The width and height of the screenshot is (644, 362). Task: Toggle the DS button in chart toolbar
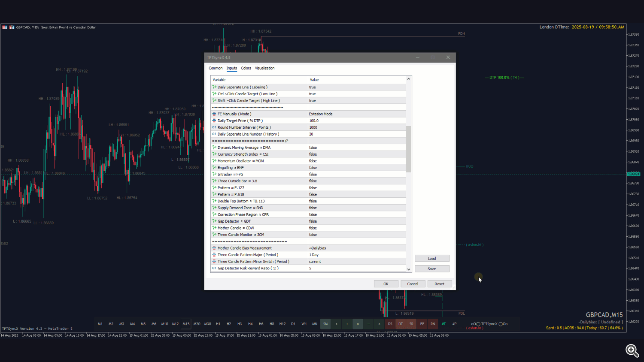point(390,324)
